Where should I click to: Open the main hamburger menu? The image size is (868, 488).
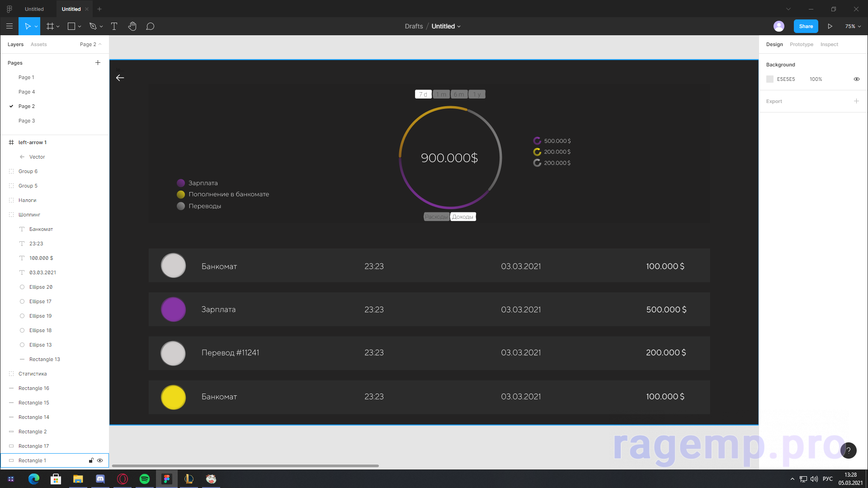click(x=9, y=26)
